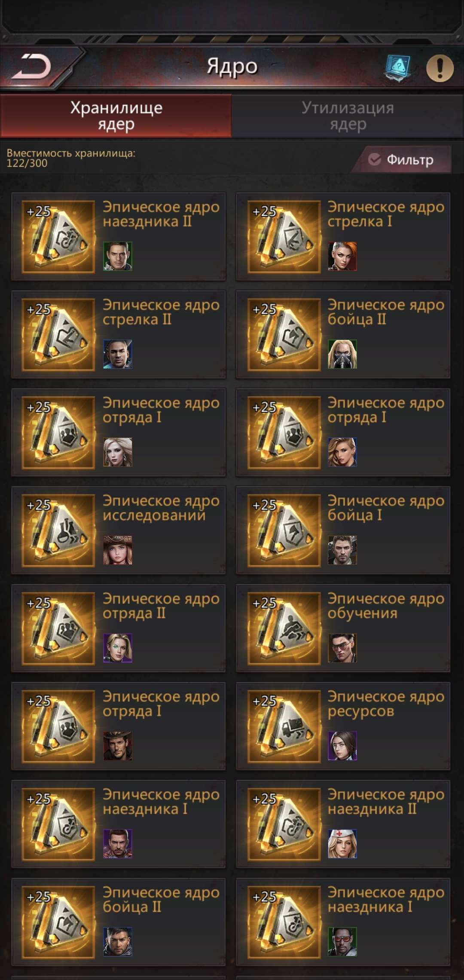Tap the yellow exclamation info icon
The image size is (464, 980).
coord(440,68)
